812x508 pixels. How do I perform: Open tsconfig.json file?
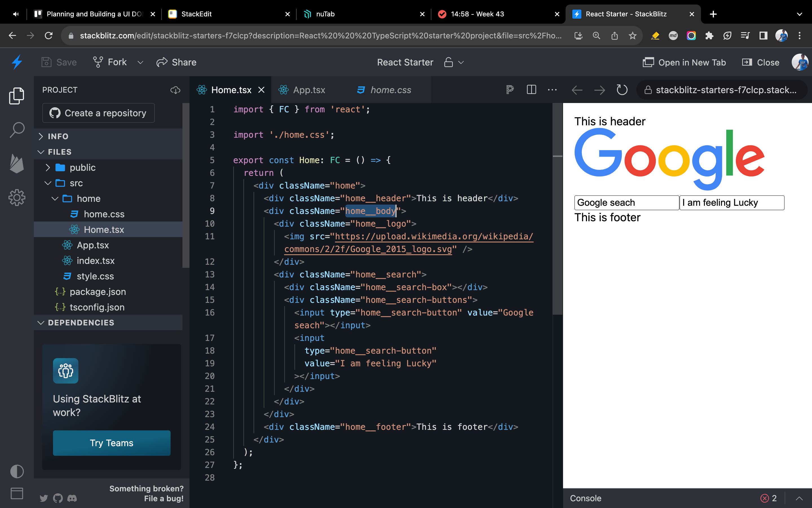click(108, 307)
